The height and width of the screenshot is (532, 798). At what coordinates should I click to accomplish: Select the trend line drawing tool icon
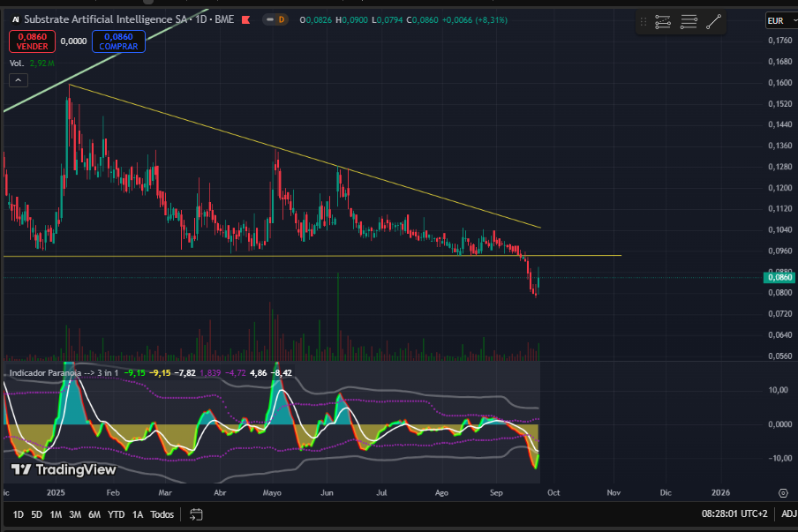pos(713,22)
